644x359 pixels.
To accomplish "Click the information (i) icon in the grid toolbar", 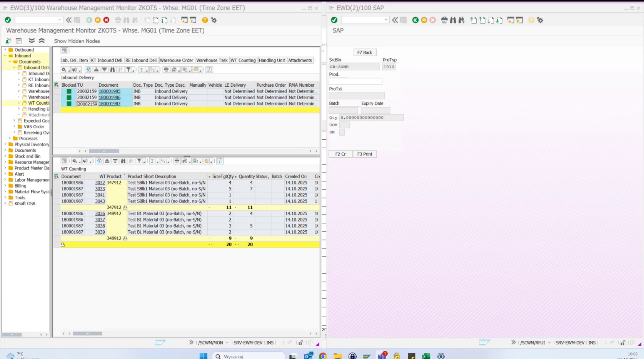I will (x=209, y=70).
